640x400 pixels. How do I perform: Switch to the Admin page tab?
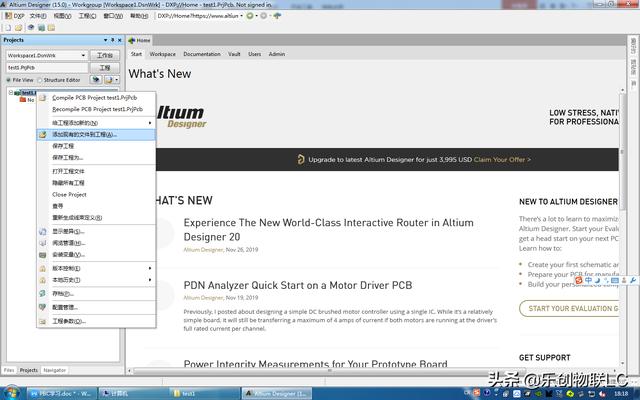click(x=277, y=54)
